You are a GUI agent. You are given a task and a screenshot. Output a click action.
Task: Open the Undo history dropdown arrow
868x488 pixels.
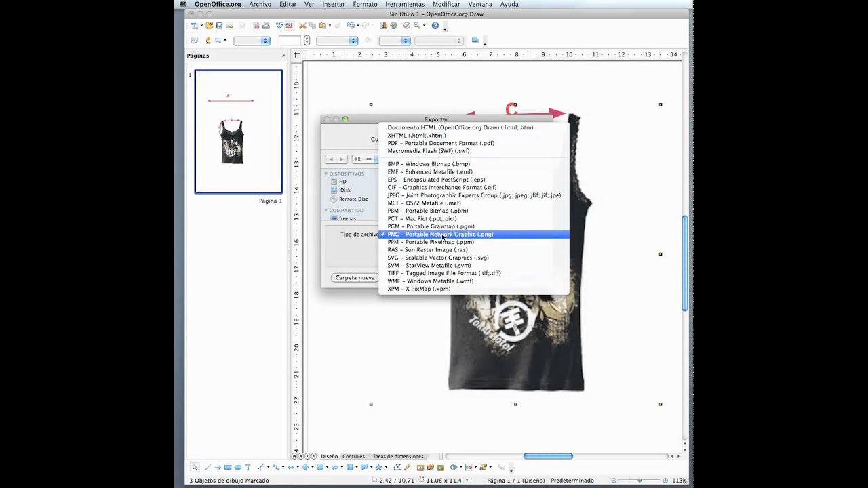(x=358, y=26)
